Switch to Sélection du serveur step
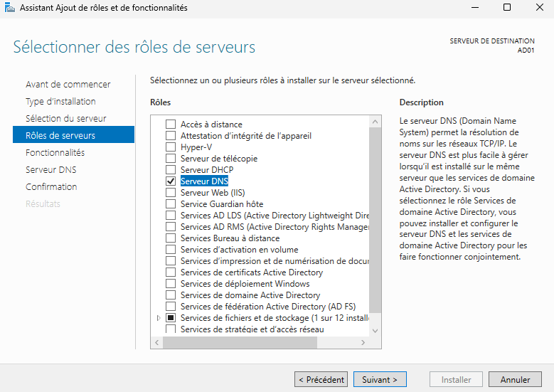Viewport: 554px width, 392px height. click(x=66, y=118)
